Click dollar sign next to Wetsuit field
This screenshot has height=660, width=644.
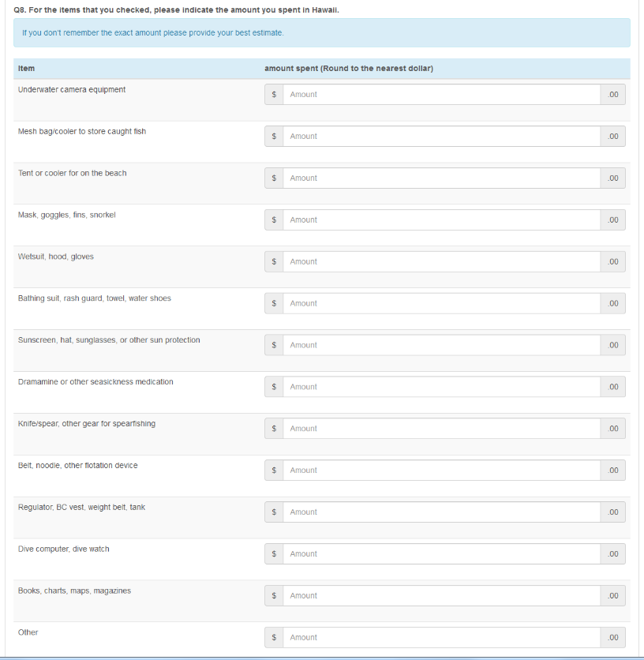pos(274,261)
